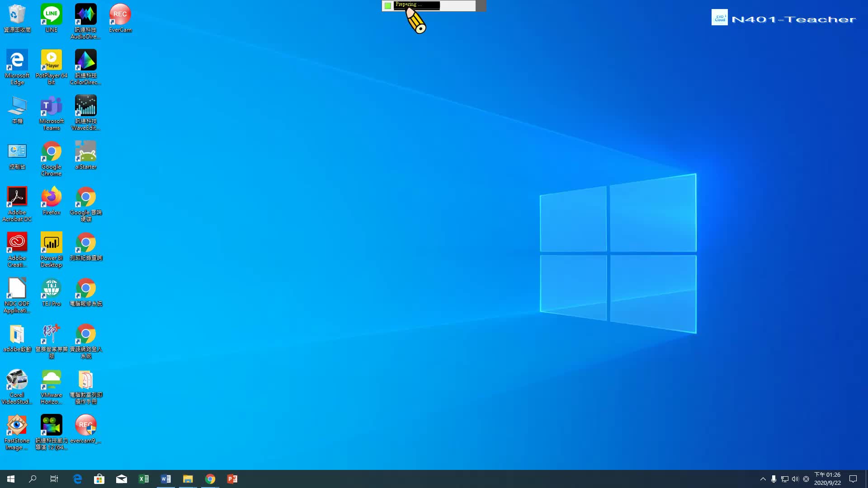
Task: Open the 列印紀錄查詢 Chrome shortcut
Action: click(85, 246)
